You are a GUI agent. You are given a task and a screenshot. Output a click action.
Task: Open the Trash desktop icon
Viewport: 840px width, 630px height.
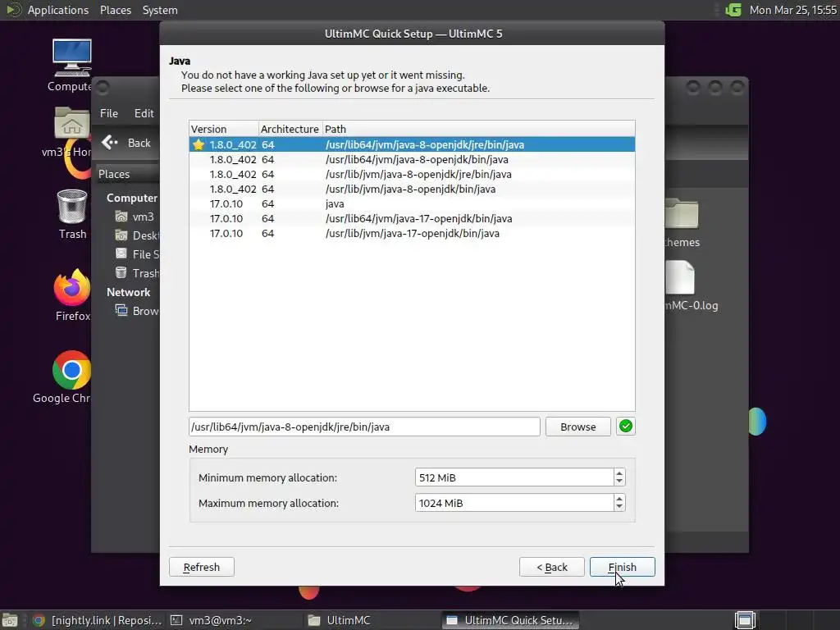72,207
